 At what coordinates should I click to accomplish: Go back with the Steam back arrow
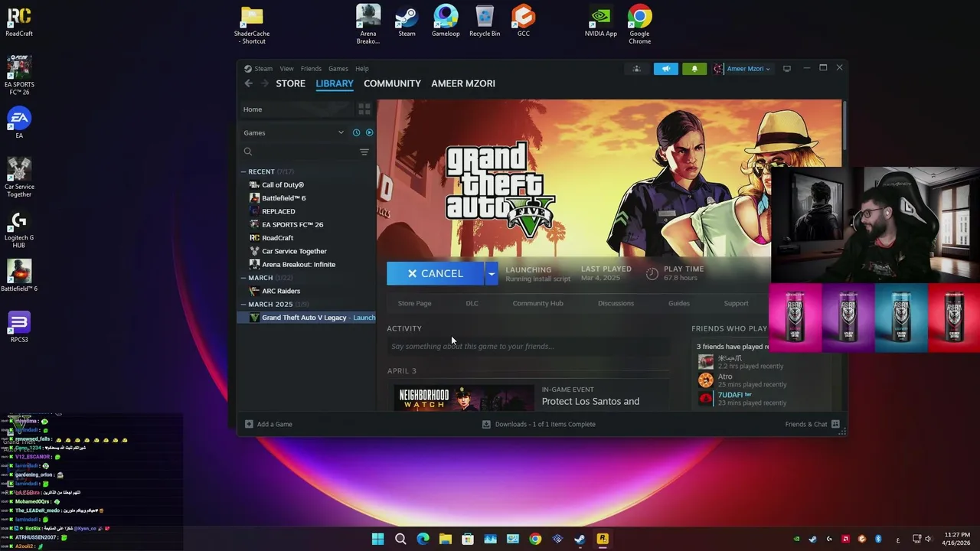pyautogui.click(x=248, y=83)
